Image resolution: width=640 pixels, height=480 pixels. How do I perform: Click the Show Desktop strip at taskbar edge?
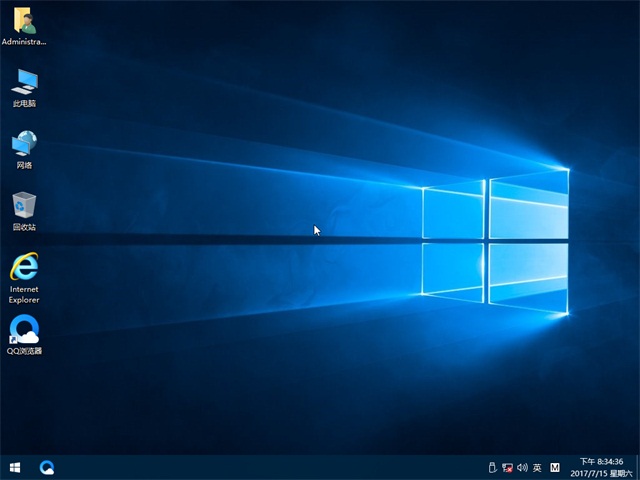click(637, 467)
